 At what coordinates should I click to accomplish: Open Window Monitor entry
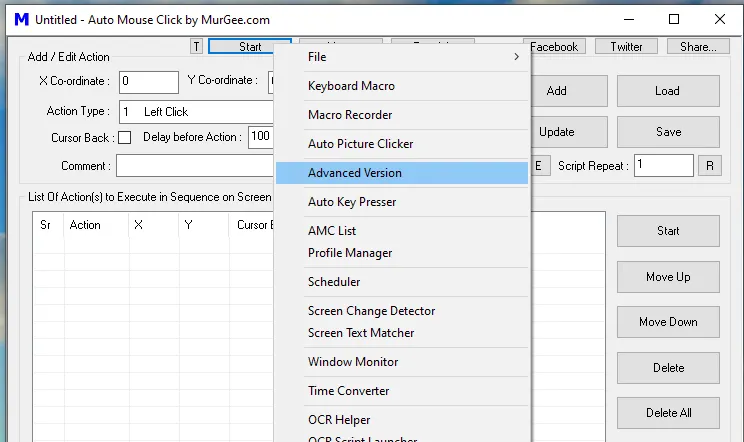[402, 362]
